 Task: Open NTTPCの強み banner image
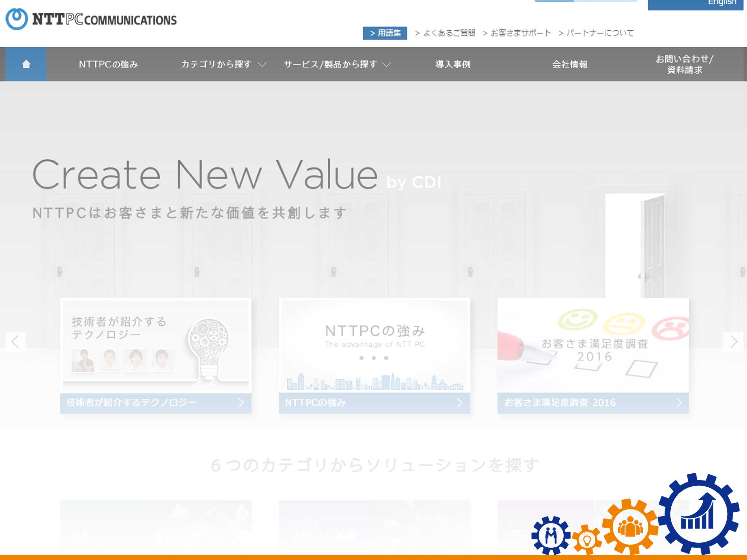(x=374, y=345)
